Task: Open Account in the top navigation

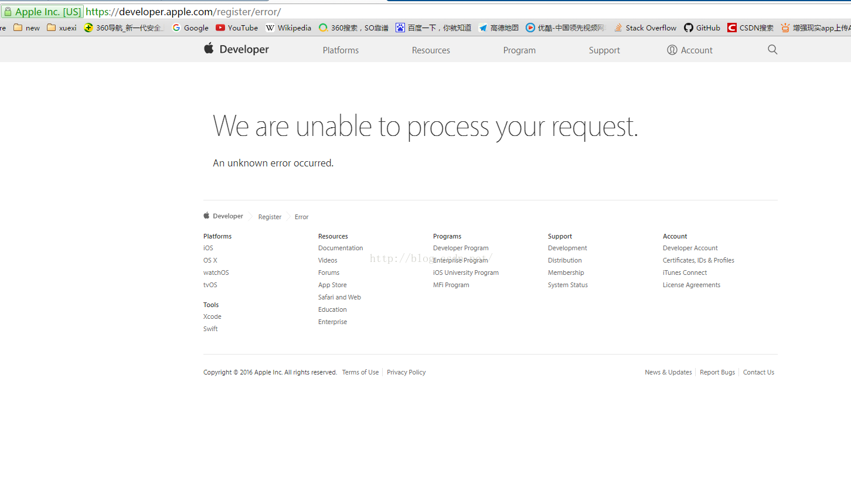Action: coord(690,50)
